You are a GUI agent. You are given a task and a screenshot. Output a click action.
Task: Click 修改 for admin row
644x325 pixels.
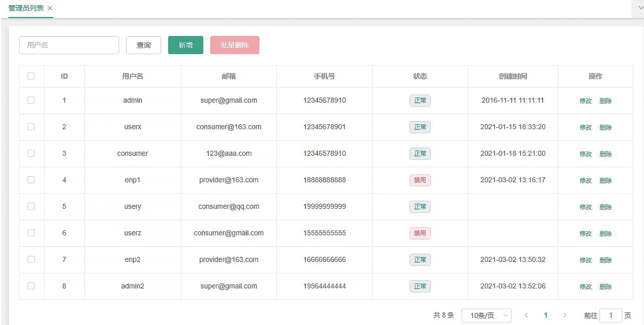pos(586,101)
